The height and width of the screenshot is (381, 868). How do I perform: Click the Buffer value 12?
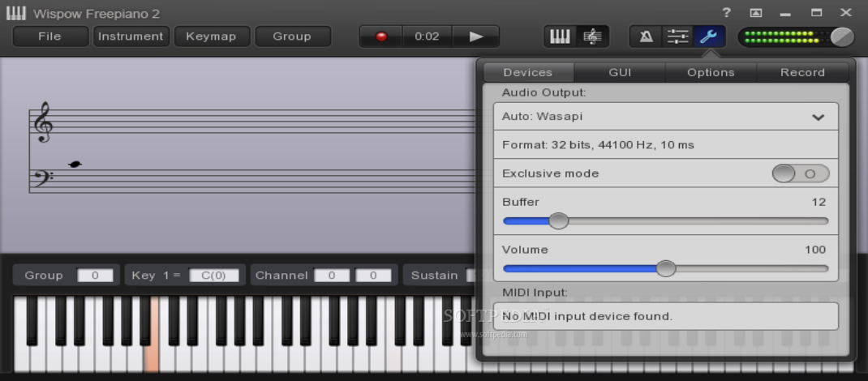(x=819, y=203)
